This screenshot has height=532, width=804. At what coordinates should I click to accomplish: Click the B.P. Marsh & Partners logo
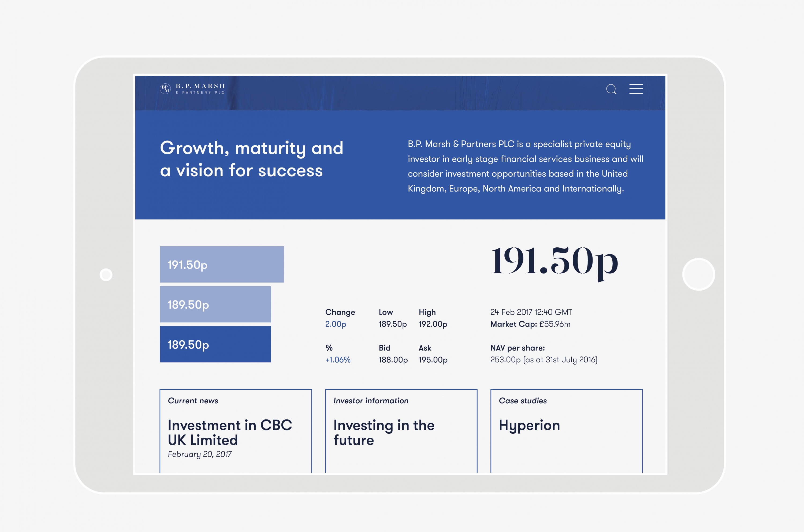192,89
